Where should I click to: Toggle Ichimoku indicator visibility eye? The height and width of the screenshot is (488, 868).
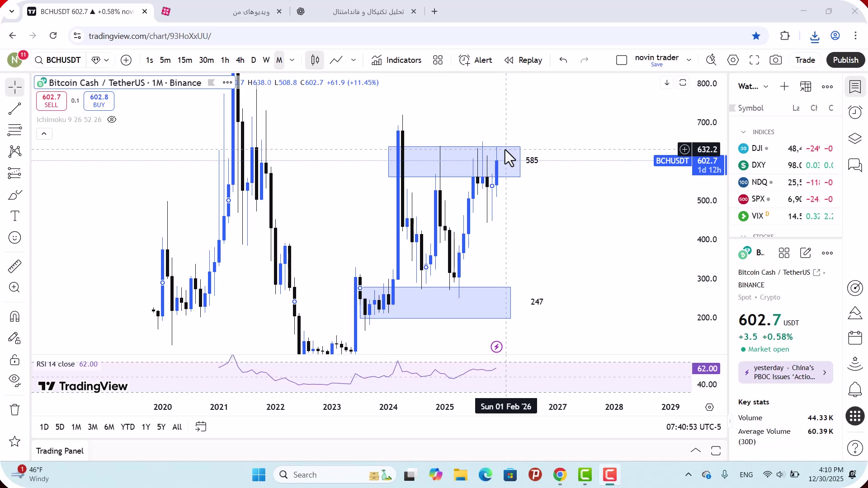pyautogui.click(x=112, y=120)
